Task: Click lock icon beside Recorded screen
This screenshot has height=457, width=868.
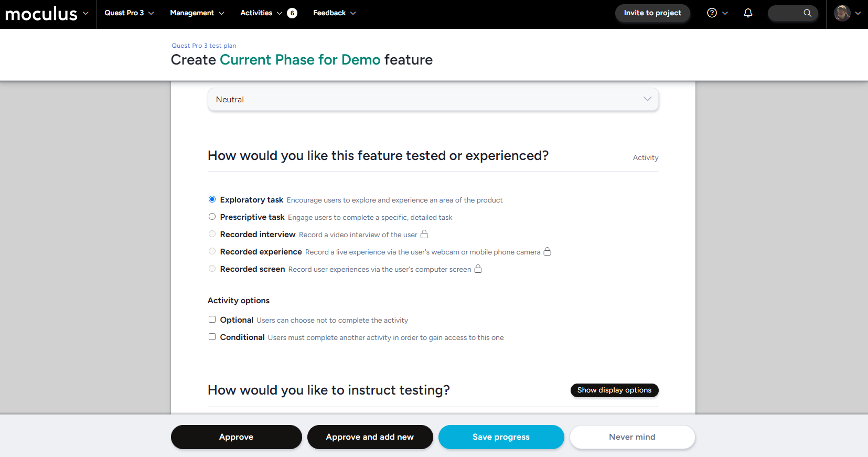Action: pos(478,269)
